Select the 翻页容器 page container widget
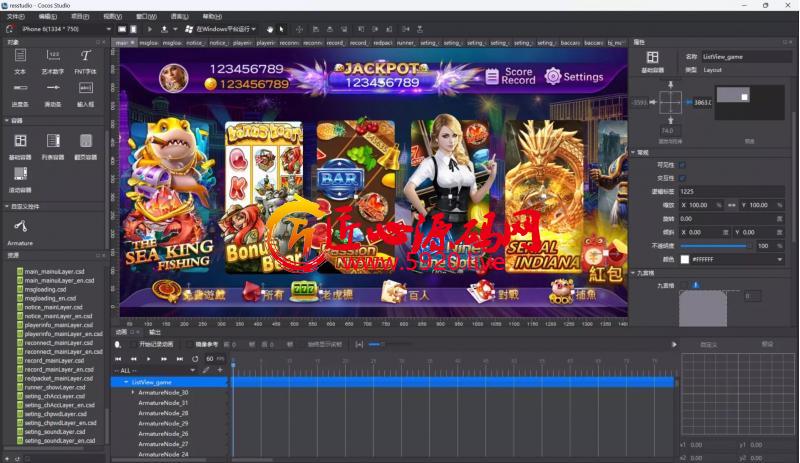800x463 pixels. pos(86,140)
